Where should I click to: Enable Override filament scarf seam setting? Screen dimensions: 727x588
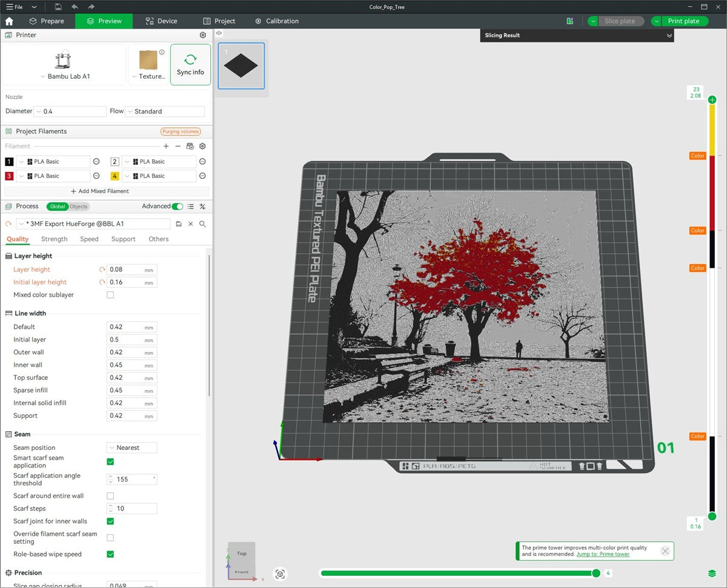coord(110,538)
